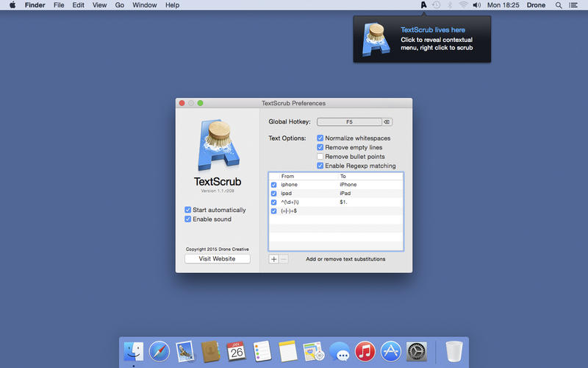Open Notification Center list icon

click(x=575, y=5)
